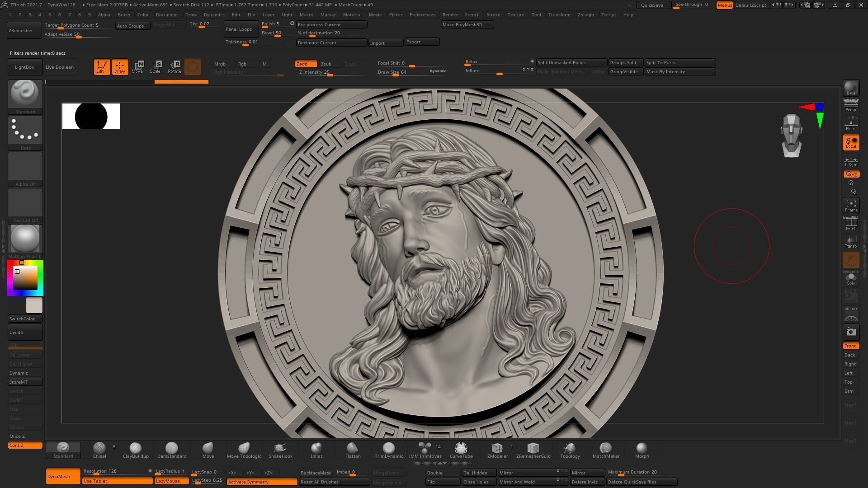
Task: Click the Frame view icon
Action: pyautogui.click(x=851, y=206)
